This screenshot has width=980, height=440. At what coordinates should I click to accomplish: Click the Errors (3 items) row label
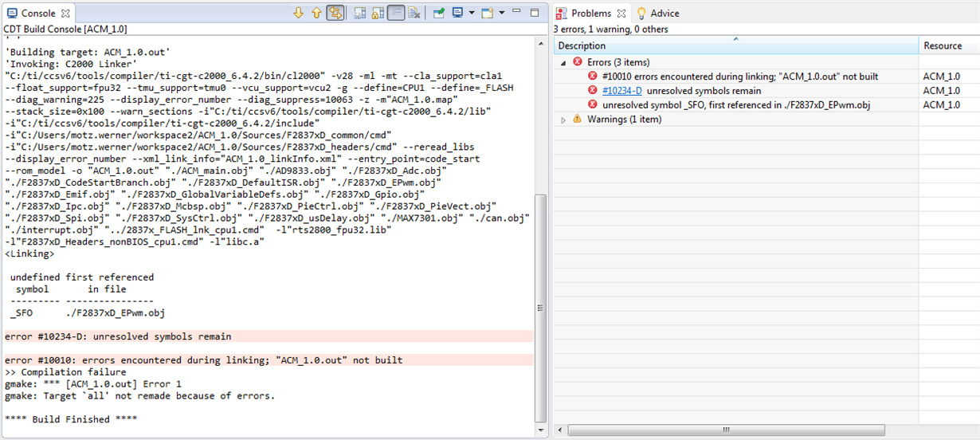click(618, 62)
